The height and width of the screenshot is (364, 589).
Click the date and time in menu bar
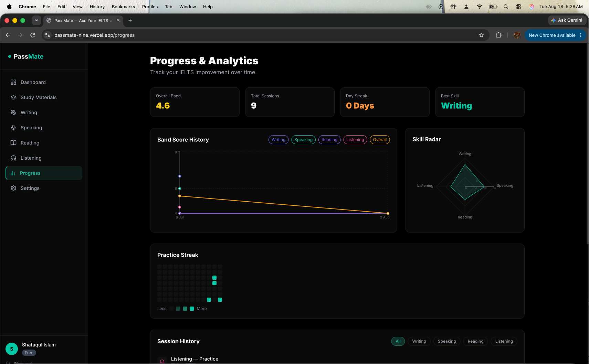561,7
